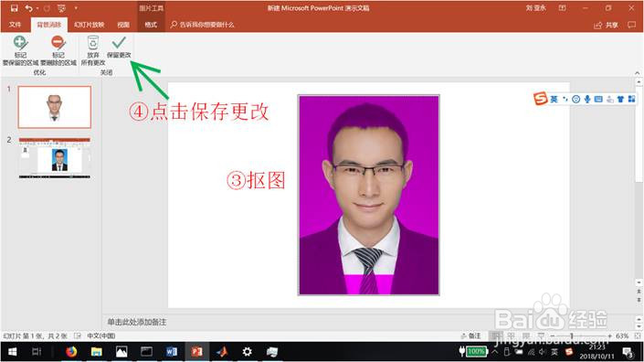Open MATLAB from taskbar

222,352
